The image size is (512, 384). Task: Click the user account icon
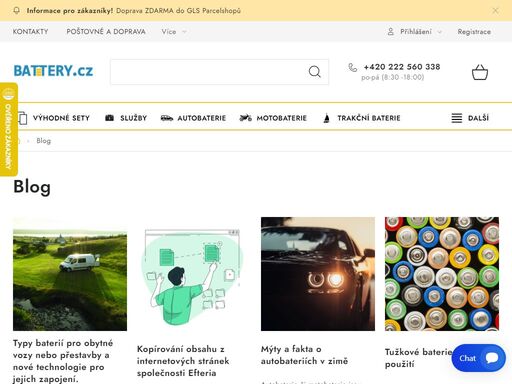391,32
